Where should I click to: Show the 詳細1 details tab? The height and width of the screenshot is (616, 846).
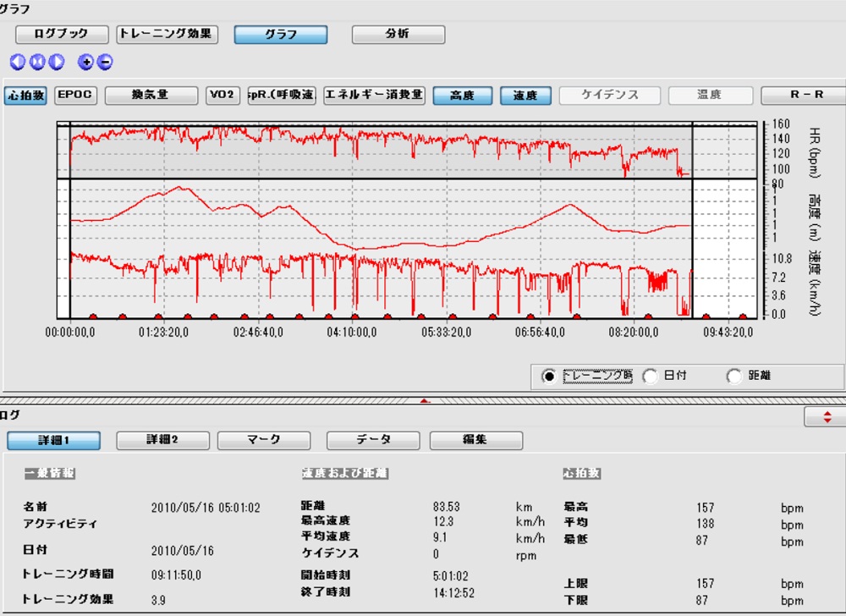[x=53, y=440]
